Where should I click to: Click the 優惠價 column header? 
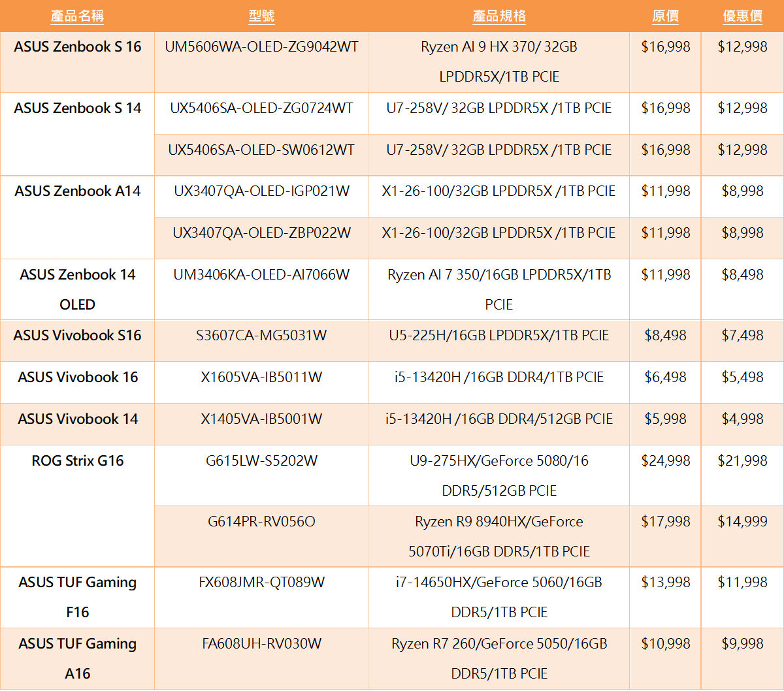pyautogui.click(x=742, y=16)
